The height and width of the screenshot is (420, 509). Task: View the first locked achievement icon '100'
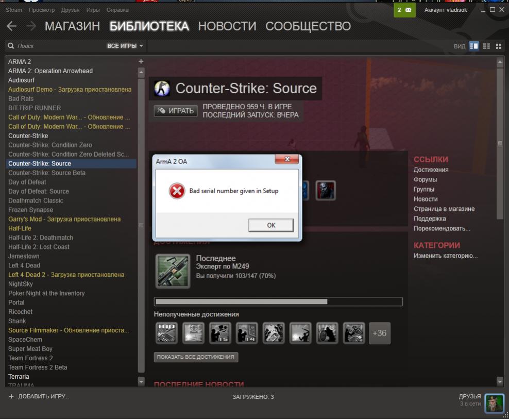pyautogui.click(x=166, y=333)
